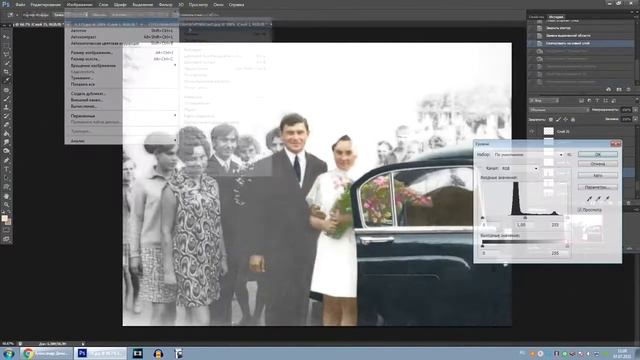Lock image pixels with the brush lock icon

point(558,120)
